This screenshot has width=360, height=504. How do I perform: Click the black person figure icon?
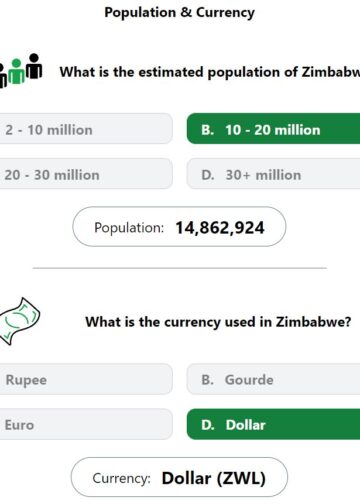pos(34,66)
